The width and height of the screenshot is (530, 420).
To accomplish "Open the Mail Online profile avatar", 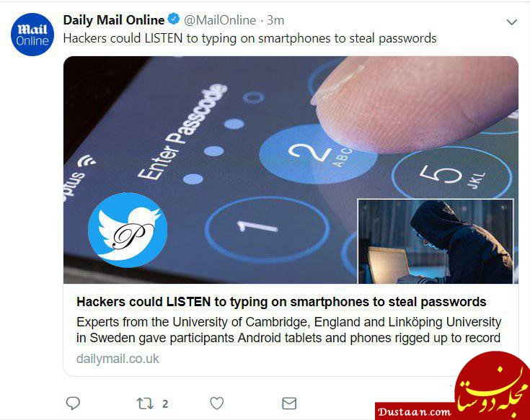I will coord(32,35).
